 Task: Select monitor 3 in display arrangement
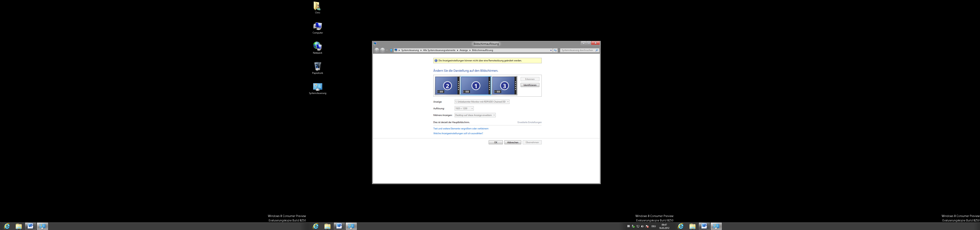coord(504,86)
